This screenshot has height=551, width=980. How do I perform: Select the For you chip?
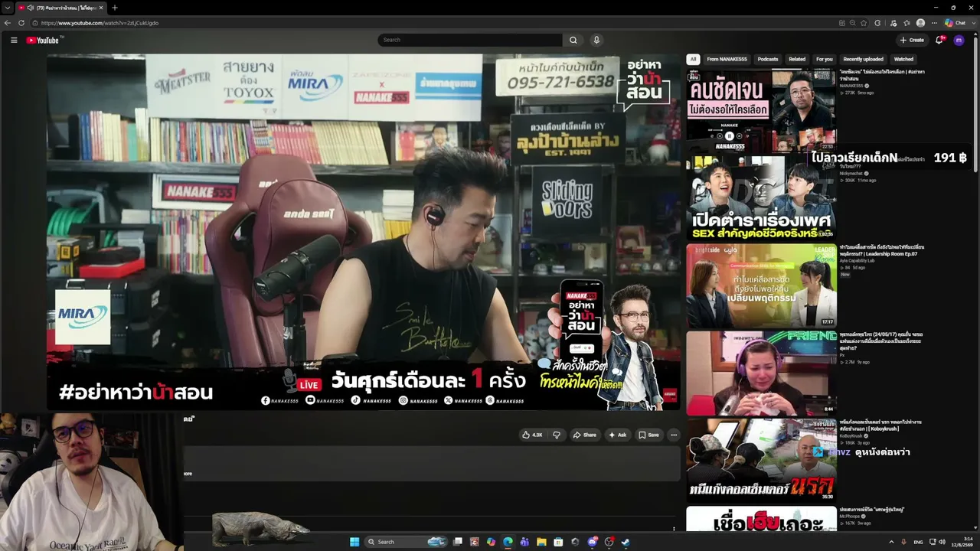point(825,59)
